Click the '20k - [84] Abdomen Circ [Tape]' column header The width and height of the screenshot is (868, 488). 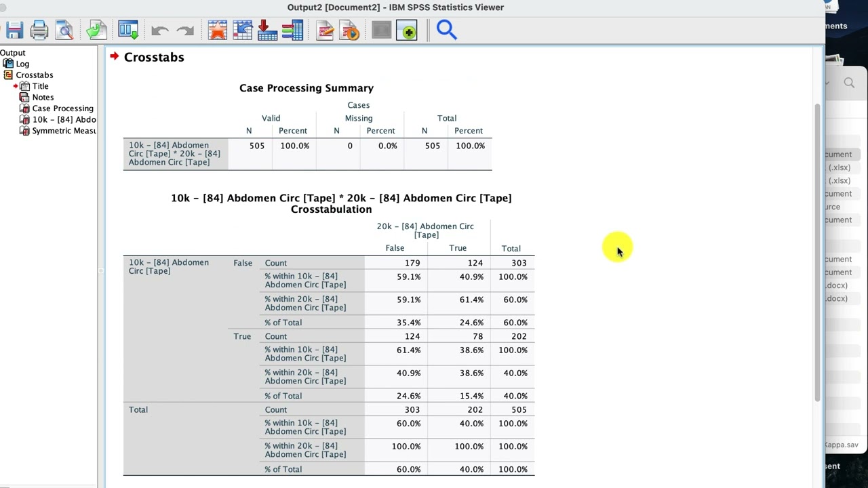coord(425,230)
